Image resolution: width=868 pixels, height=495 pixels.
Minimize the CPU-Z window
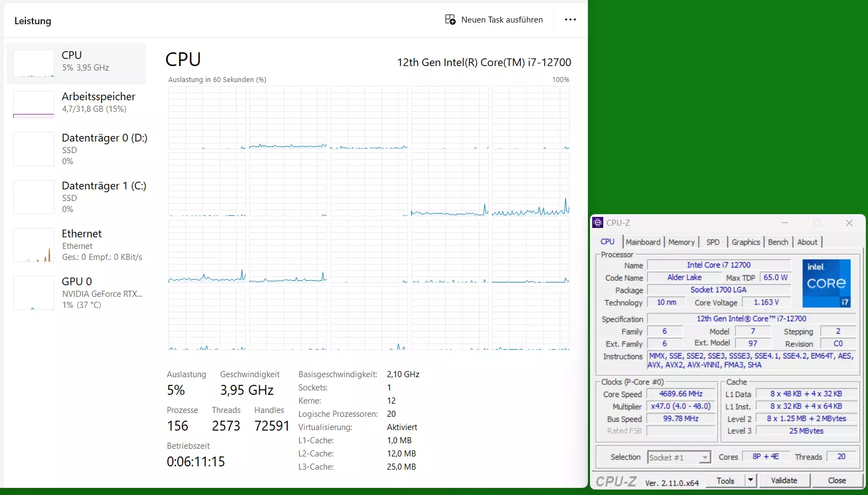(785, 223)
